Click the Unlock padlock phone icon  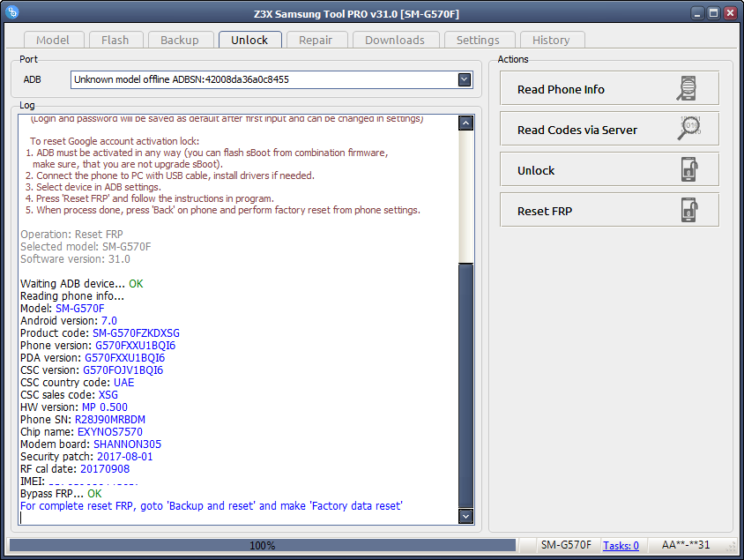pyautogui.click(x=689, y=169)
